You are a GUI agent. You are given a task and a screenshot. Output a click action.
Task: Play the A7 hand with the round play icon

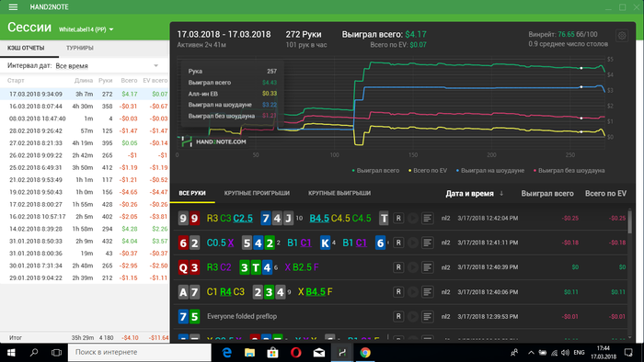413,292
